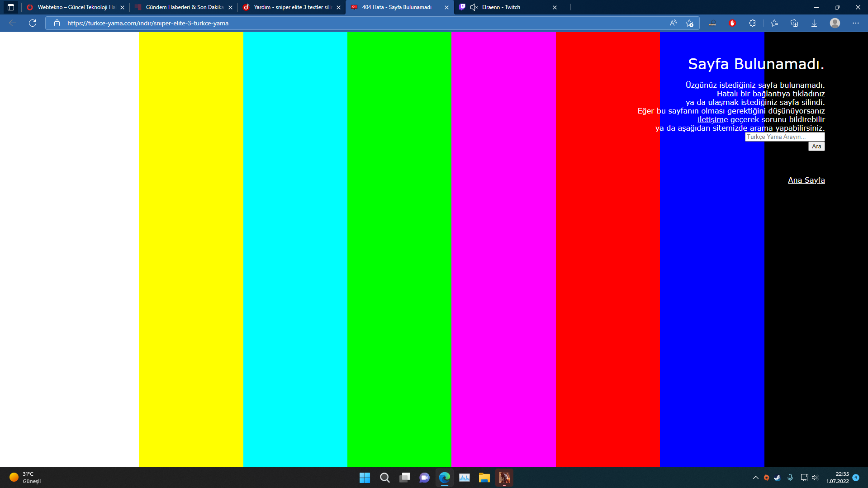Switch to the Webtekno tab

tap(76, 7)
